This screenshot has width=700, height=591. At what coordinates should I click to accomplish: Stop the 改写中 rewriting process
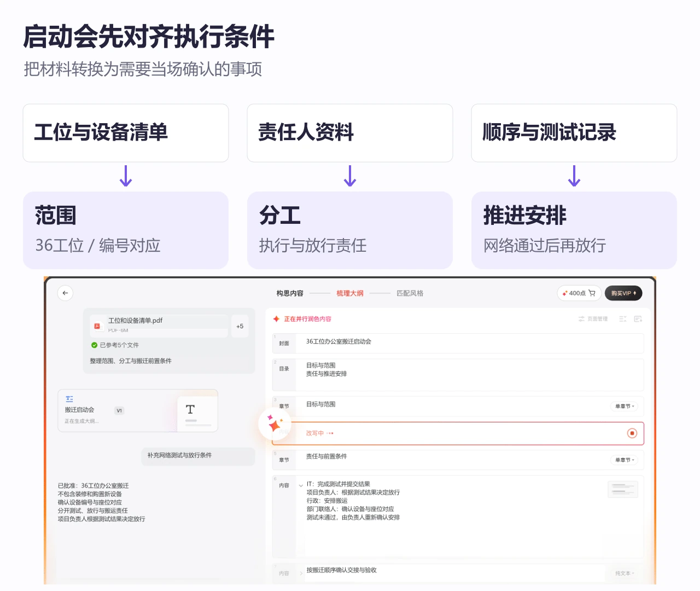pos(632,433)
